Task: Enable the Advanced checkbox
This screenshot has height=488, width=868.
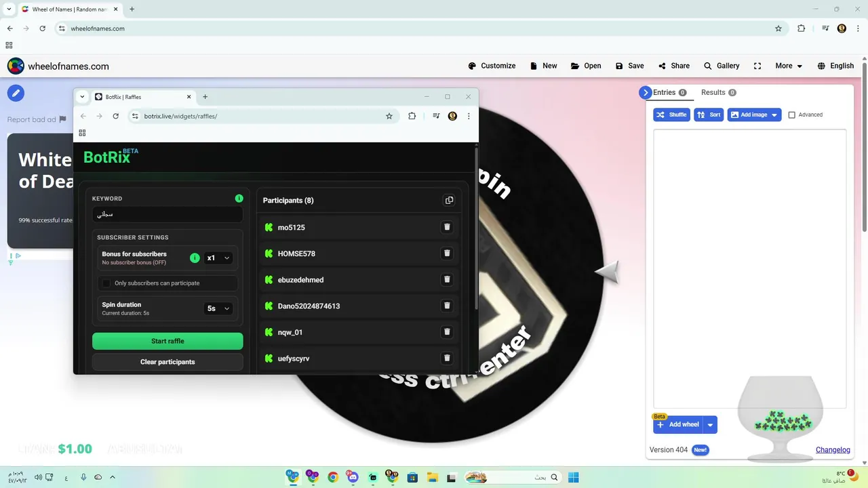Action: 791,115
